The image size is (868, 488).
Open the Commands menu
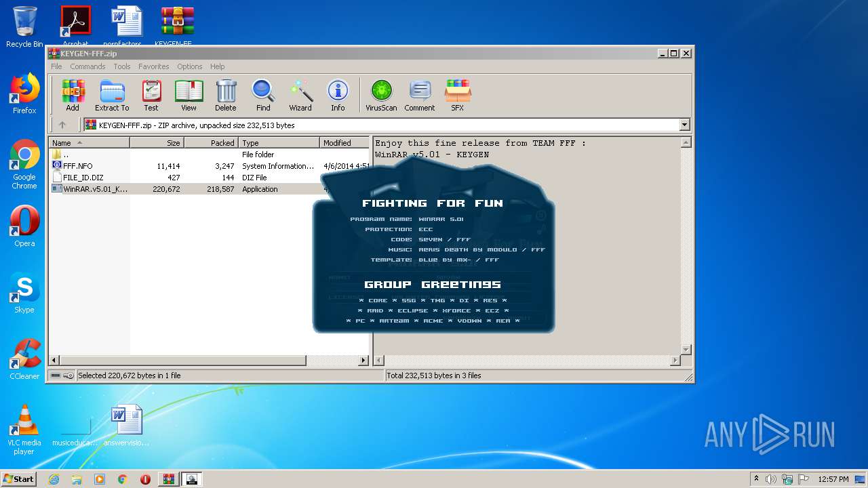point(87,66)
